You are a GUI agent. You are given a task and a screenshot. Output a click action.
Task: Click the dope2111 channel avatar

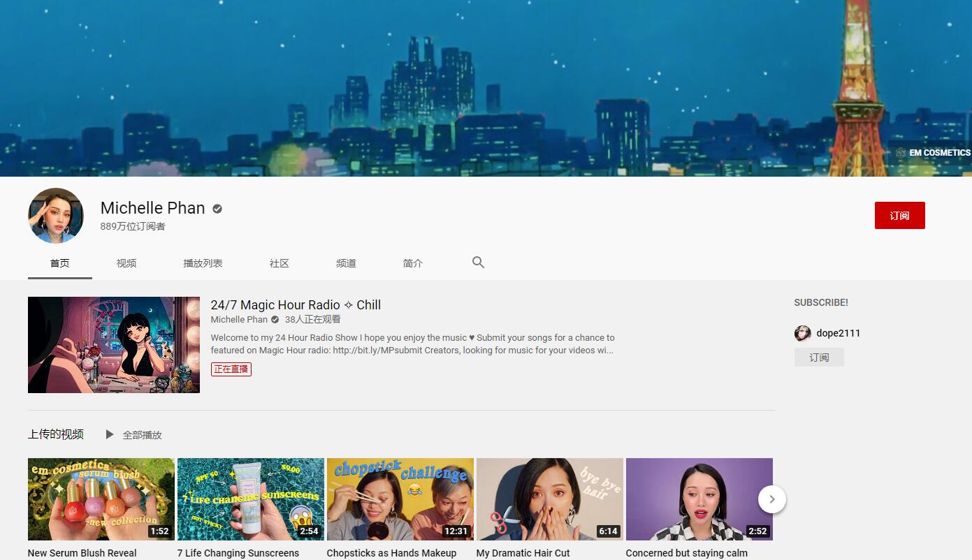pyautogui.click(x=802, y=333)
